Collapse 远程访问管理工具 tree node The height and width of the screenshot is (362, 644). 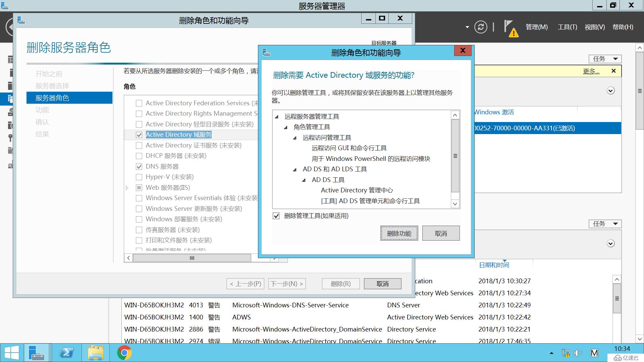(x=295, y=138)
